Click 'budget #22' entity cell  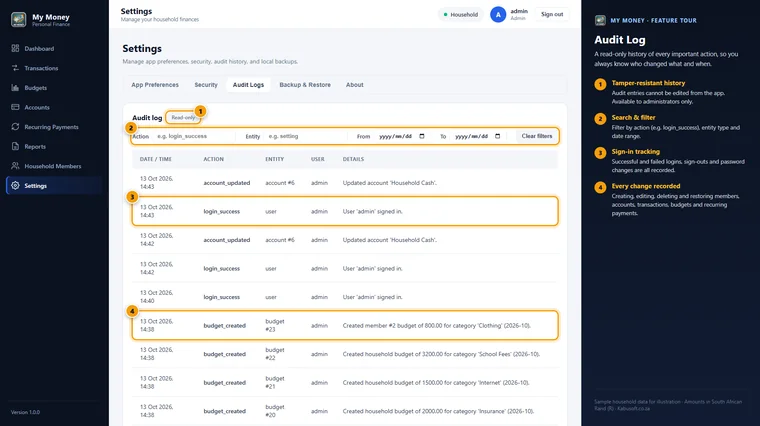click(x=275, y=354)
